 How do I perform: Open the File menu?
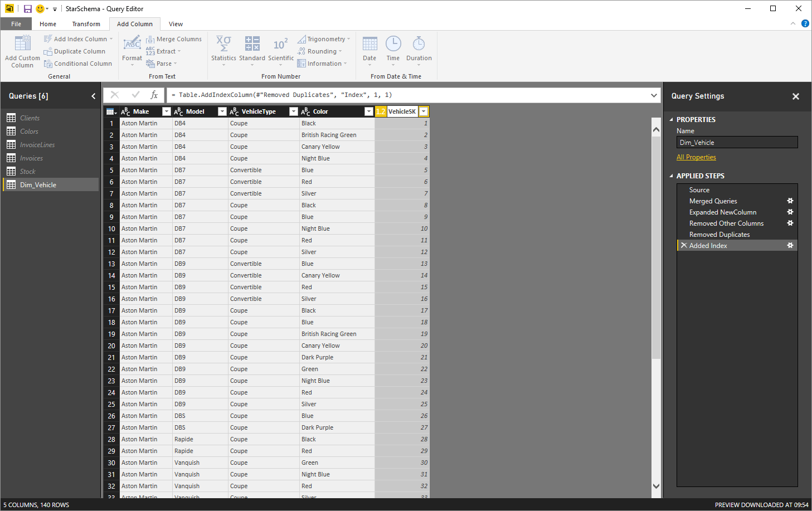(x=16, y=24)
